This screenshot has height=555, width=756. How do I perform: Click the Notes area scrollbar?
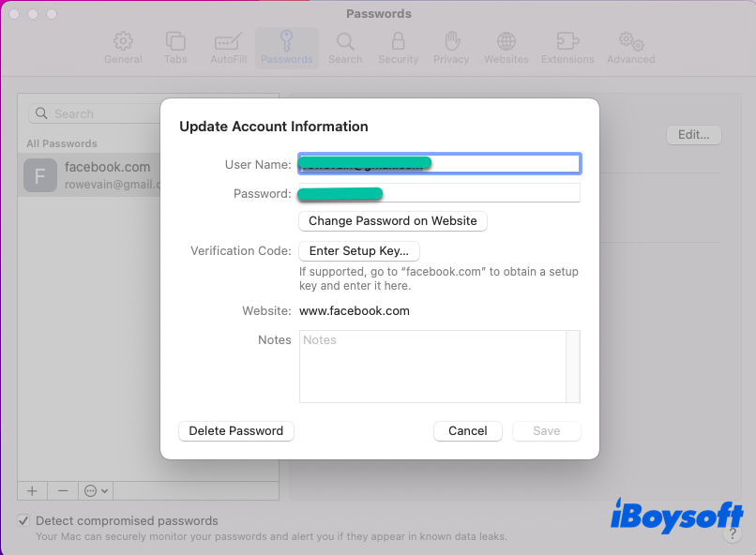point(573,367)
